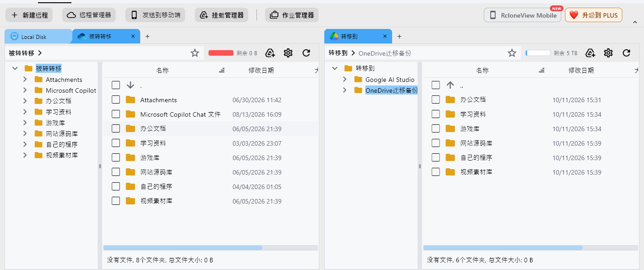Click 升级到 PLUS button
Image resolution: width=644 pixels, height=270 pixels.
[x=593, y=15]
